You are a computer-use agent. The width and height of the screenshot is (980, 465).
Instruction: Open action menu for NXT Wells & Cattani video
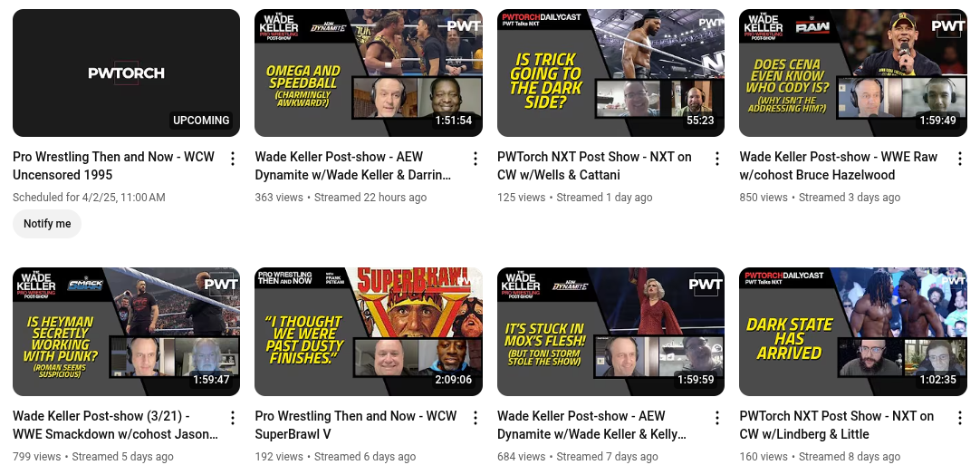(x=716, y=159)
